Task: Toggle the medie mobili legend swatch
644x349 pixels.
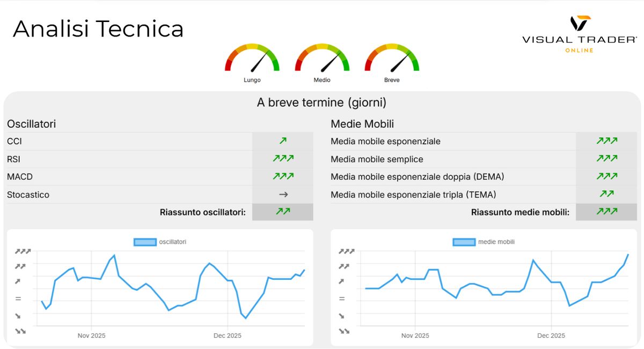Action: click(x=465, y=242)
